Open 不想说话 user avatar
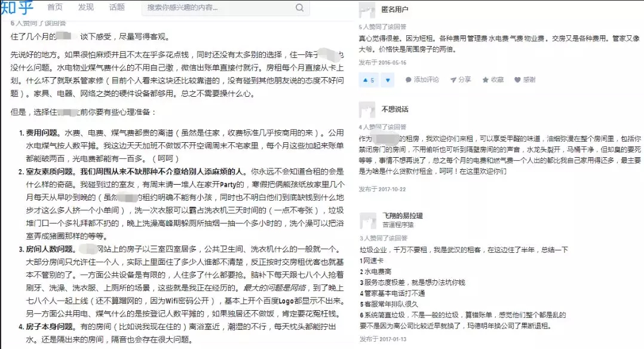Image resolution: width=644 pixels, height=349 pixels. [x=367, y=110]
